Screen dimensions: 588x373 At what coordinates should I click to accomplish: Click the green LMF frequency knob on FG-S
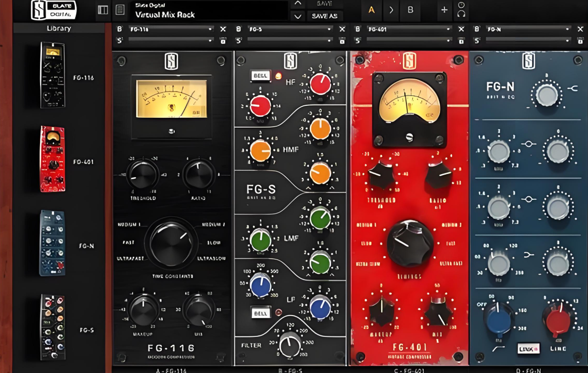pos(260,240)
